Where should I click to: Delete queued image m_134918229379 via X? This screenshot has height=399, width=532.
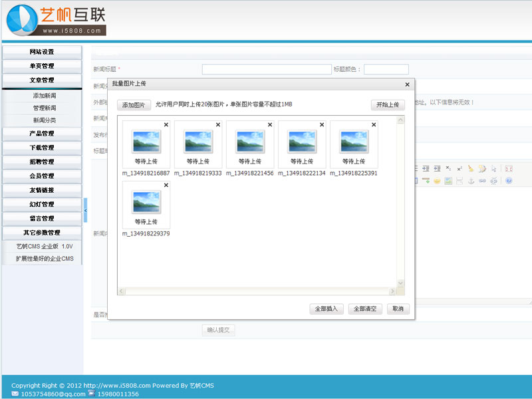pos(166,186)
